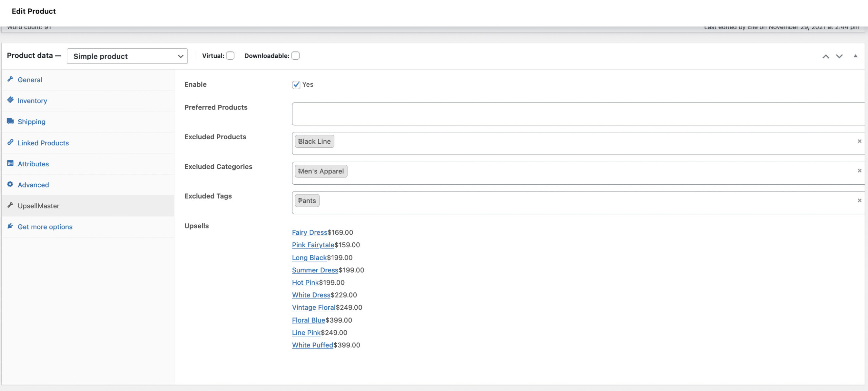Click the Preferred Products label

(x=216, y=107)
